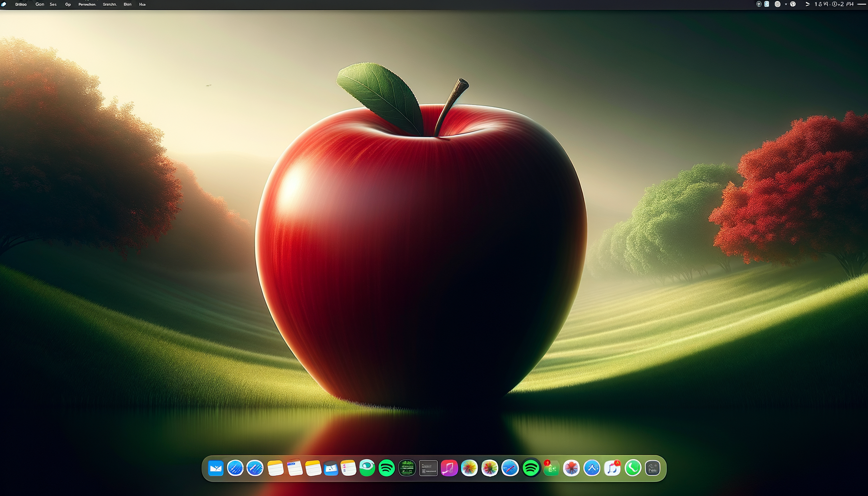Viewport: 868px width, 496px height.
Task: Click the arrow status icon left of clock
Action: (x=807, y=4)
